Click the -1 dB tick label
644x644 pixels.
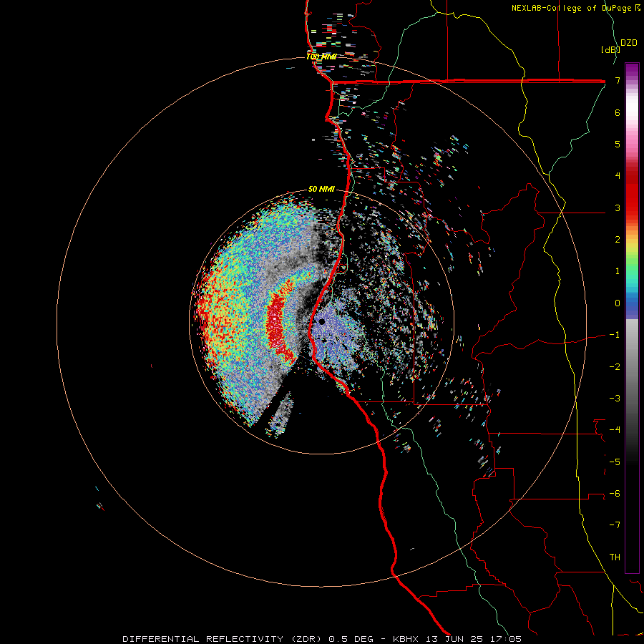(615, 335)
